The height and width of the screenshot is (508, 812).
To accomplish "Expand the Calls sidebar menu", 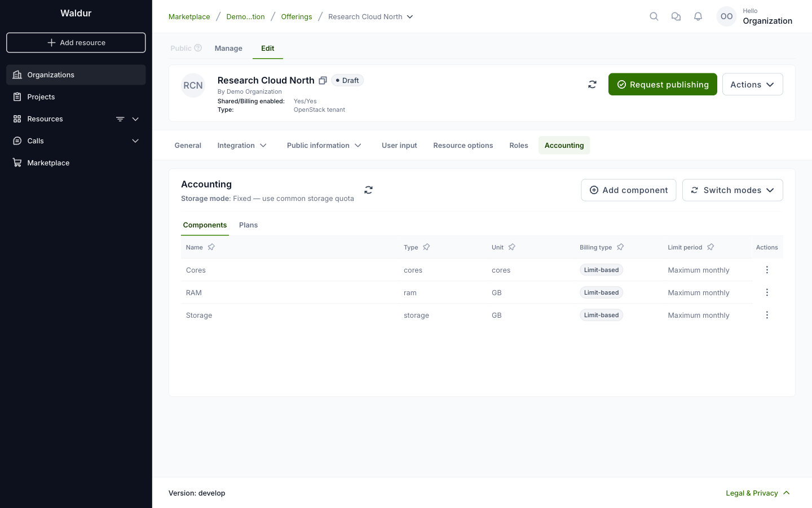I will pyautogui.click(x=135, y=141).
